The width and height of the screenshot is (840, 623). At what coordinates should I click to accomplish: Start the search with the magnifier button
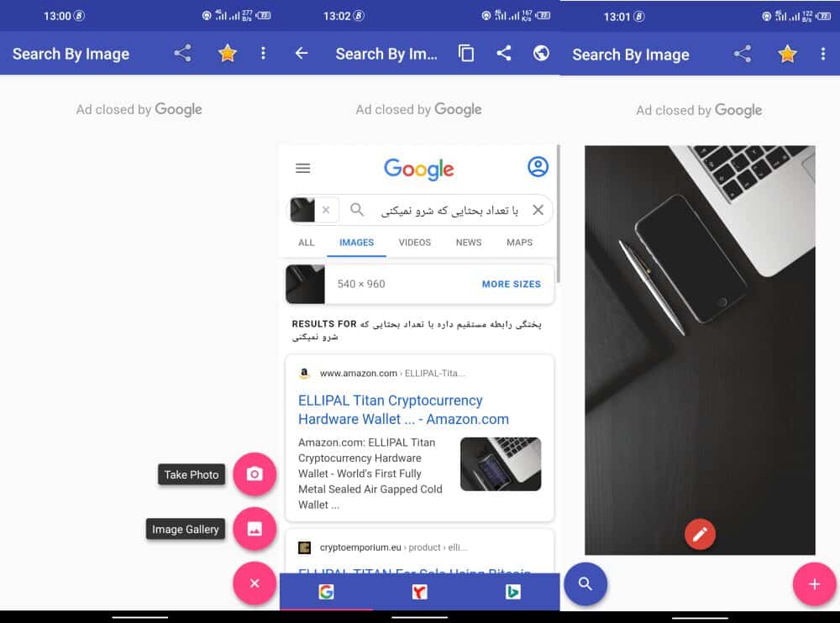pos(585,584)
